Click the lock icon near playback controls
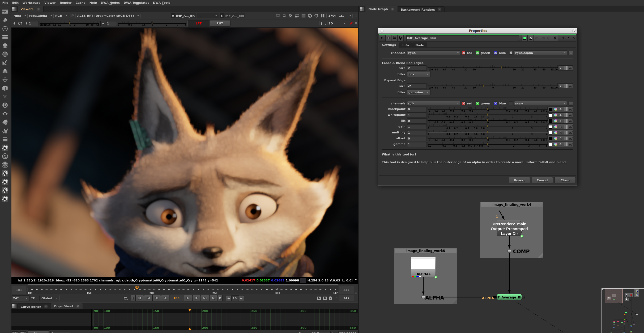Screen dimensions: 644x333 (330, 298)
